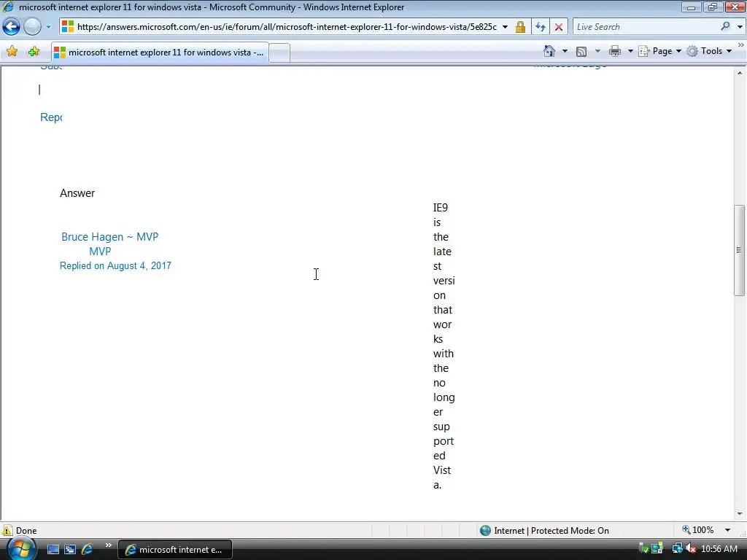747x560 pixels.
Task: Expand the Print options dropdown arrow
Action: (630, 51)
